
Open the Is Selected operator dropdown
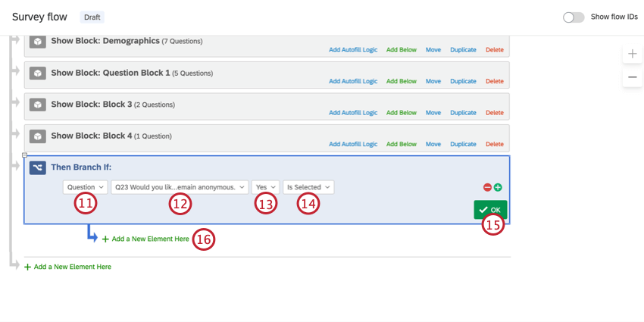tap(308, 187)
